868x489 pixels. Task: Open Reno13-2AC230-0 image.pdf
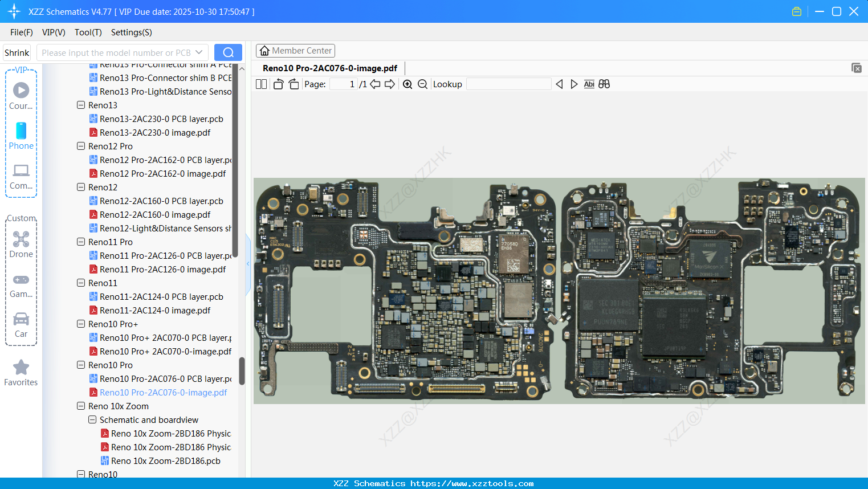pos(154,132)
